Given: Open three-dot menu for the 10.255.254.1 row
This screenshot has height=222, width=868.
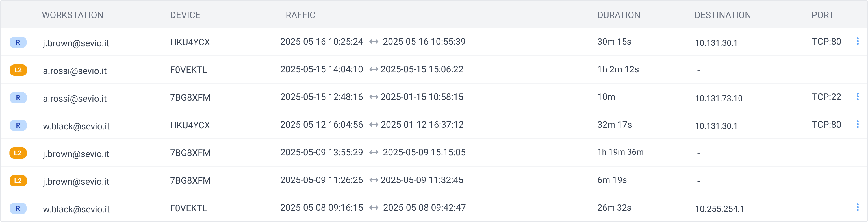Looking at the screenshot, I should pos(858,208).
